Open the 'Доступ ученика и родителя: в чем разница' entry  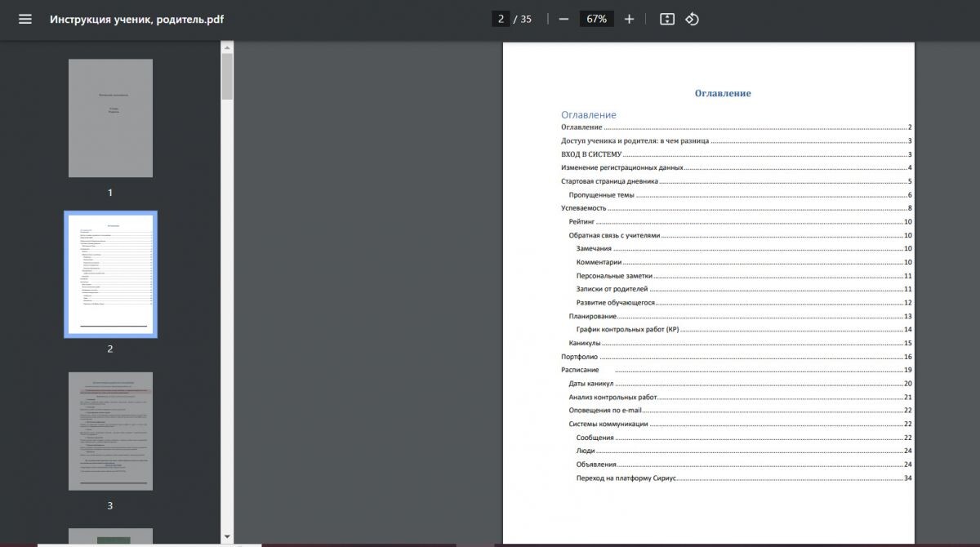click(x=736, y=140)
